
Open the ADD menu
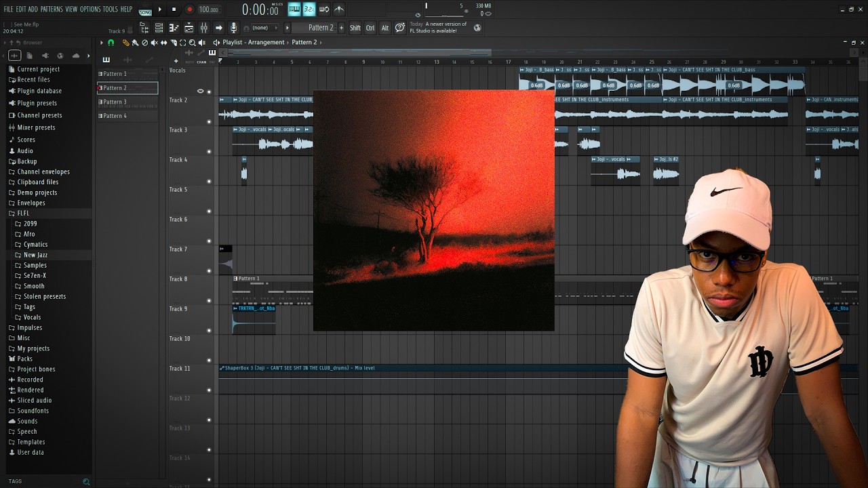[x=33, y=9]
